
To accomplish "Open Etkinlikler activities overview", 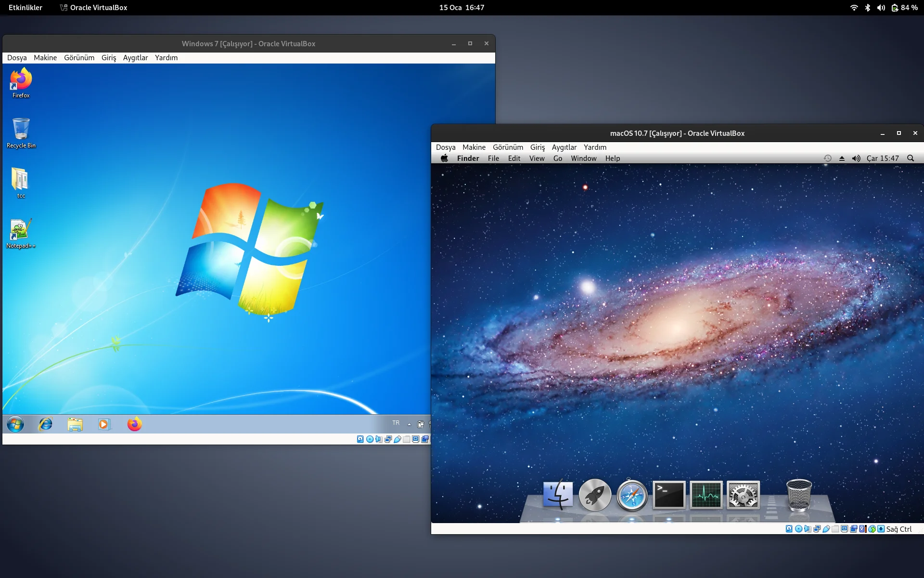I will pyautogui.click(x=26, y=8).
